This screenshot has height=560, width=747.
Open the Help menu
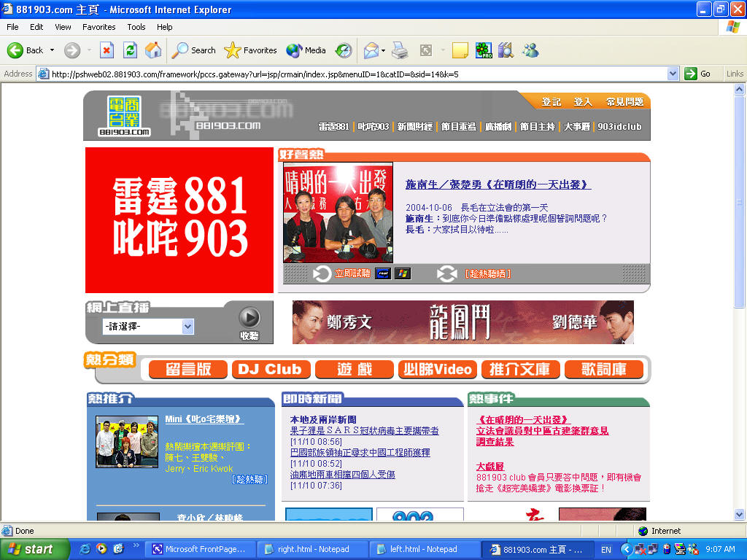click(x=164, y=27)
